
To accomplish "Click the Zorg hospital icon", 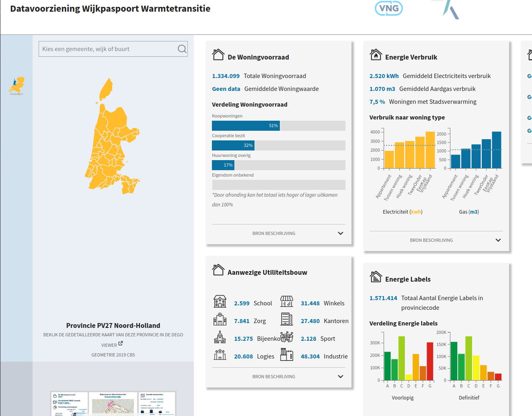I will (220, 319).
